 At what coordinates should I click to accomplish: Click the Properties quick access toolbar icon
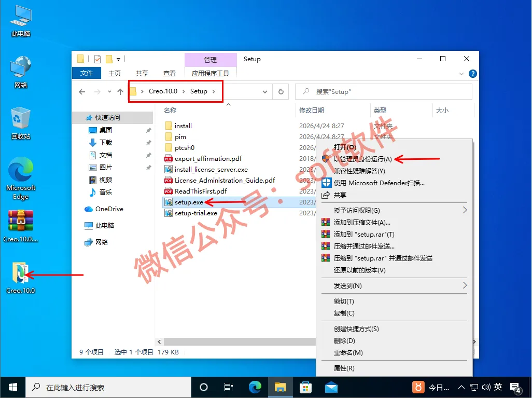(97, 59)
